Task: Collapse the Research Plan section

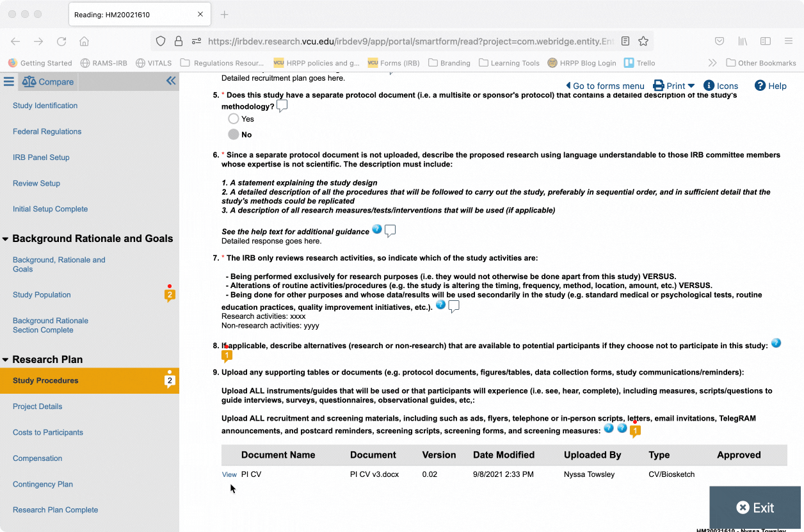Action: [6, 360]
